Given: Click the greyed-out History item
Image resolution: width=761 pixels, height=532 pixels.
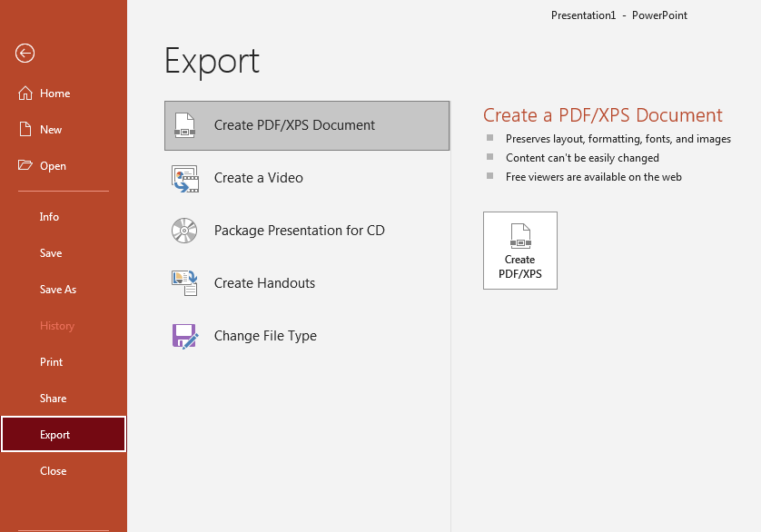Looking at the screenshot, I should click(x=57, y=326).
